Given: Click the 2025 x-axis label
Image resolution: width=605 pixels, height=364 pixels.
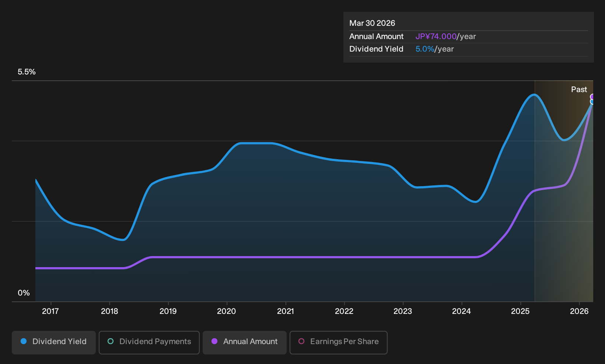Looking at the screenshot, I should coord(520,311).
